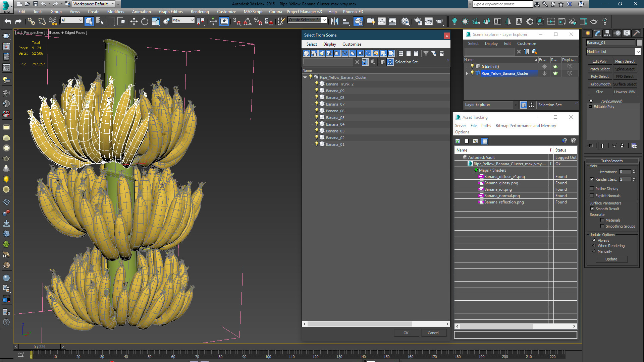
Task: Activate the Unlink Selection tool
Action: click(42, 21)
